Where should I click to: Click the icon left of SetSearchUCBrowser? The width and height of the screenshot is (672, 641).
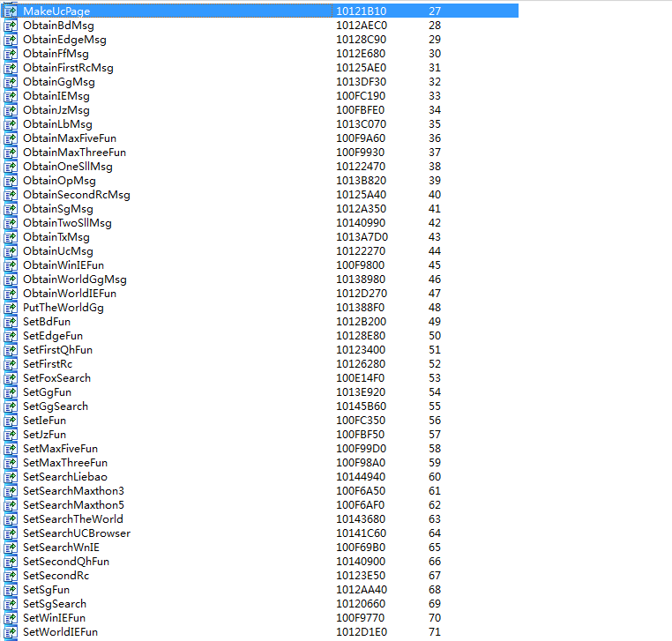[11, 533]
